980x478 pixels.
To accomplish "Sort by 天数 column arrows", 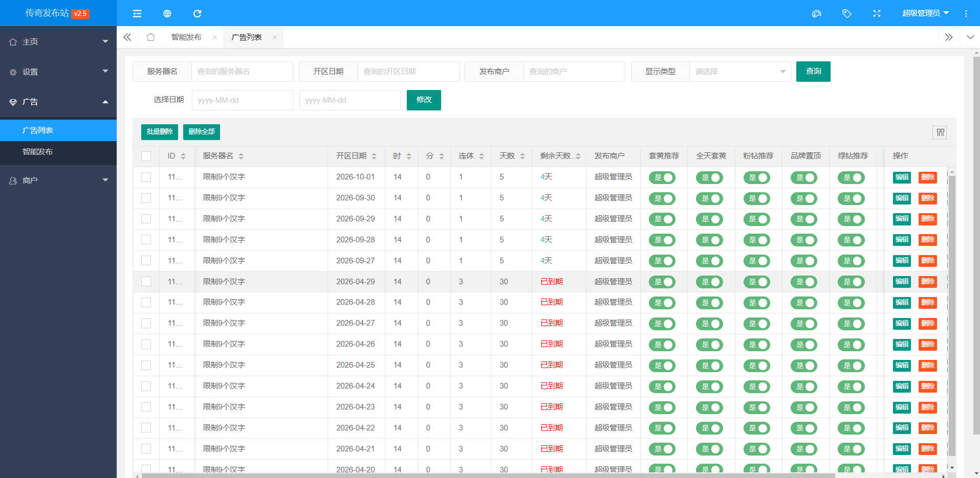I will [522, 156].
